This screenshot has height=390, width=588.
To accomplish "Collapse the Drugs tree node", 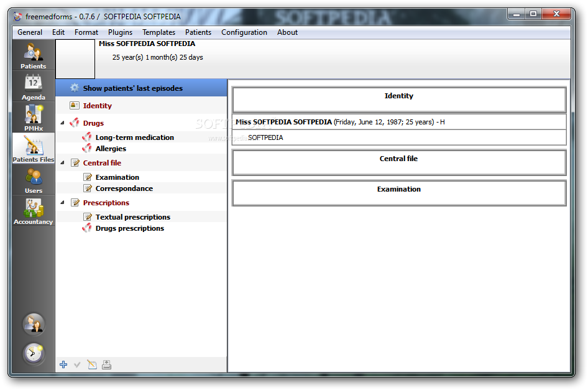I will (63, 123).
